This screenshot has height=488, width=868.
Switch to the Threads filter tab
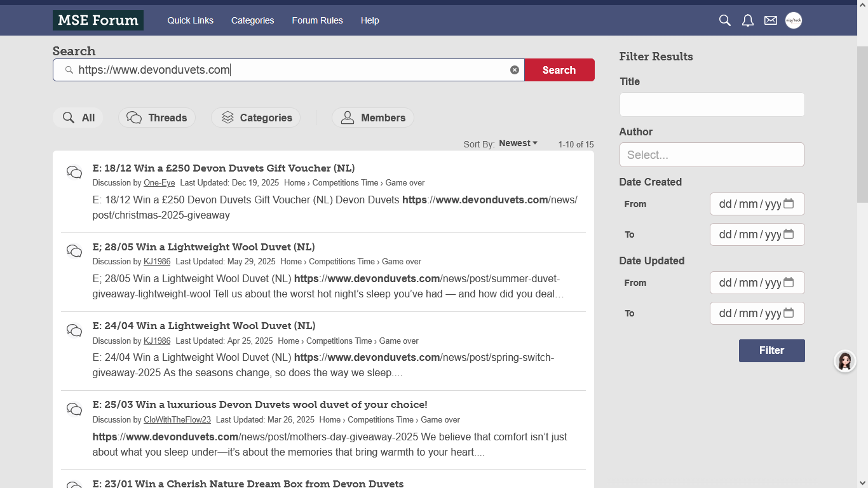pos(157,118)
